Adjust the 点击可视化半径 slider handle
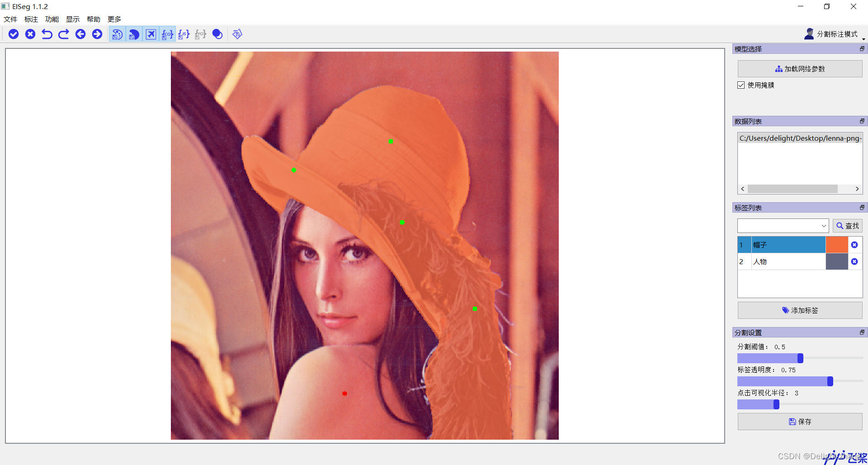 (x=776, y=404)
